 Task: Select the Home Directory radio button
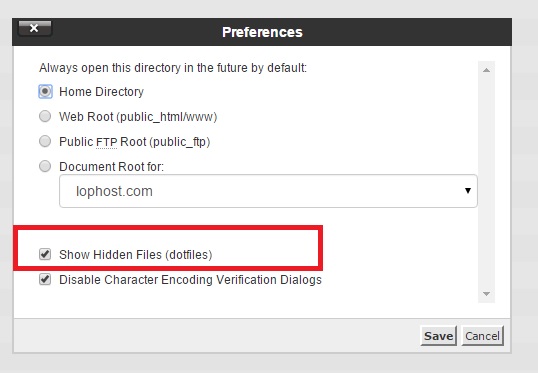[45, 92]
